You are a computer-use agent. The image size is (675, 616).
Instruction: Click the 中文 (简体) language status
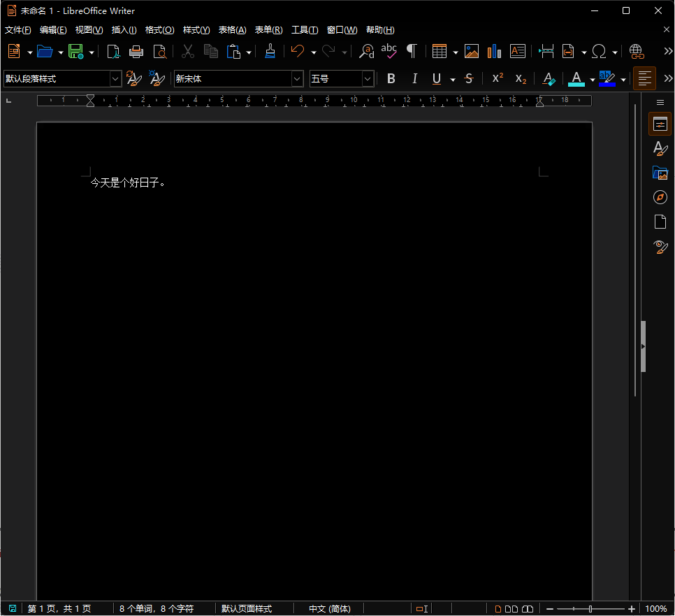[330, 609]
